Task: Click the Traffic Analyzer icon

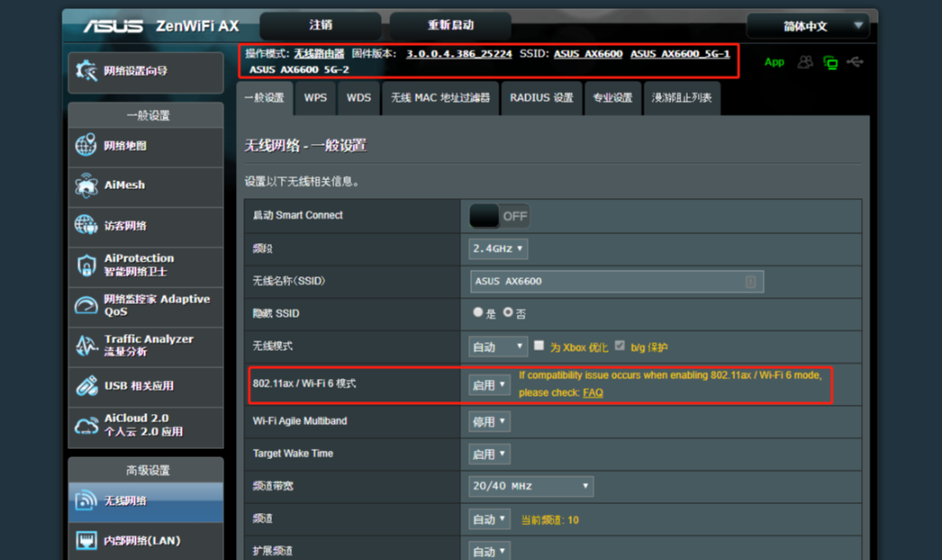Action: (86, 345)
